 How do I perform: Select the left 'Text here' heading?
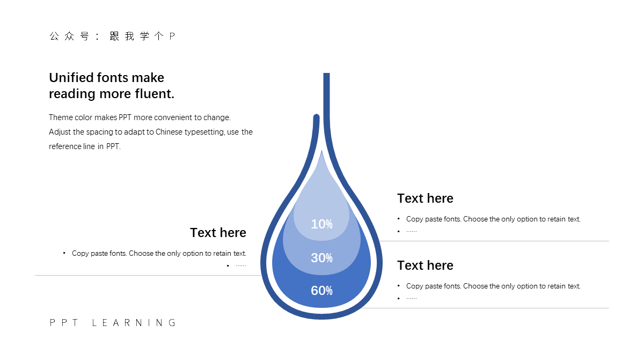[x=218, y=233]
